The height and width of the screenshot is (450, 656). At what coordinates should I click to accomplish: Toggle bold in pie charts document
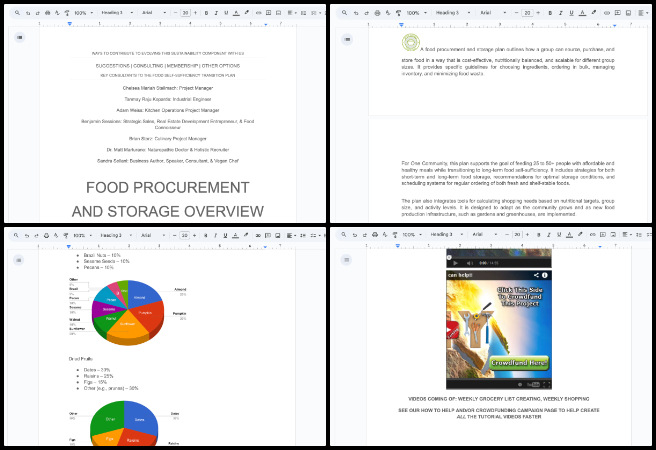click(x=205, y=235)
